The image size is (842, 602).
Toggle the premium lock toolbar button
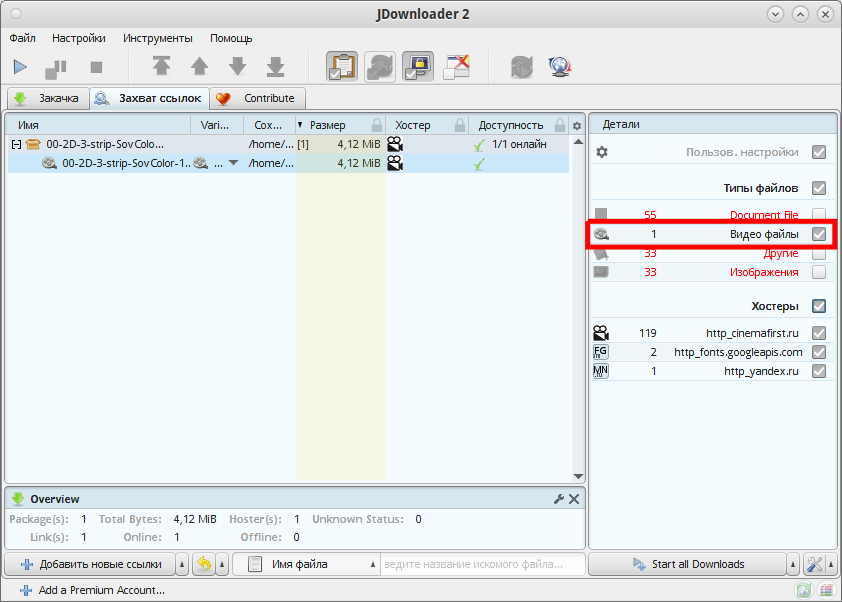pos(418,67)
